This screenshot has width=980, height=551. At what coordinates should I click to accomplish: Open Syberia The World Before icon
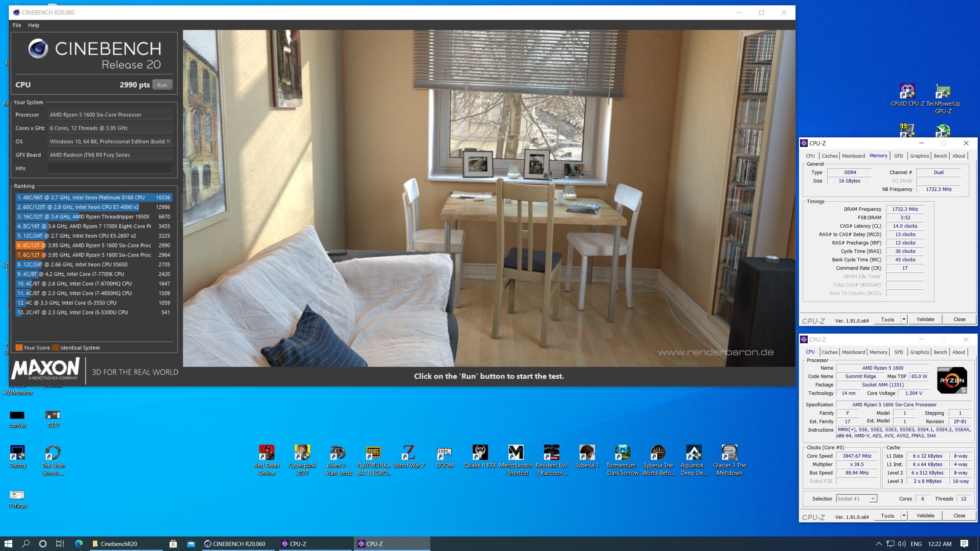(658, 460)
